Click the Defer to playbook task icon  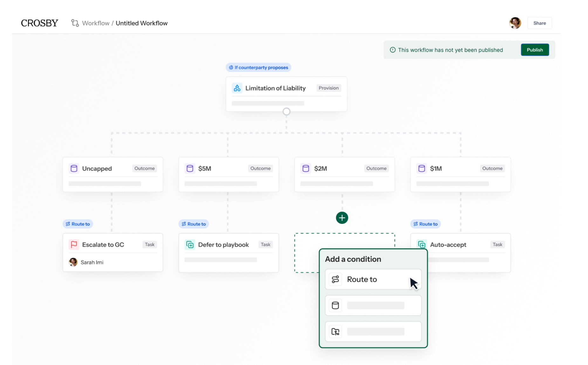point(190,244)
